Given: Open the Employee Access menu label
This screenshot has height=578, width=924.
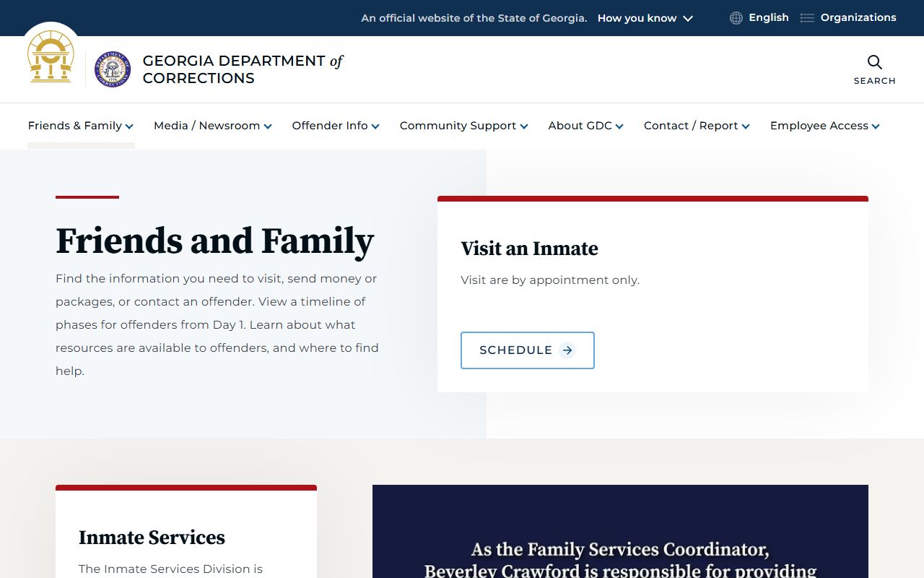Looking at the screenshot, I should pos(819,126).
